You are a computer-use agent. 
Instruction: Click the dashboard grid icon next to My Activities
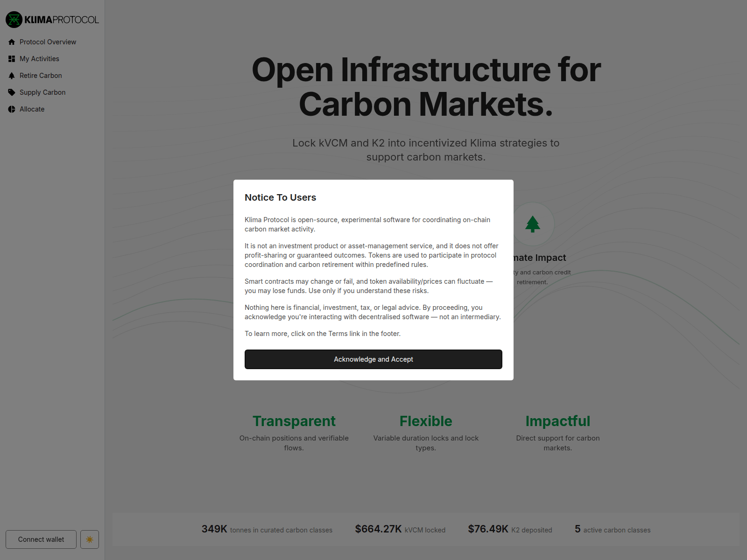point(11,59)
